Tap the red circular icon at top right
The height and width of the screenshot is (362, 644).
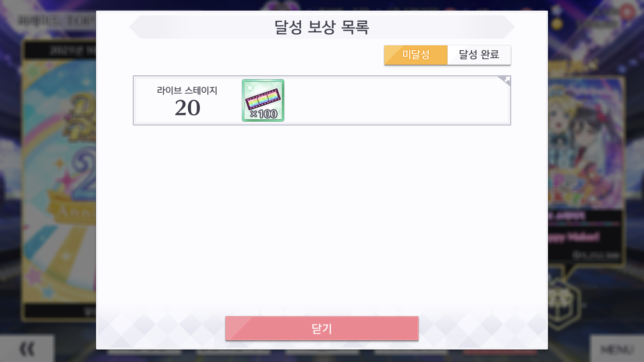coord(627,12)
